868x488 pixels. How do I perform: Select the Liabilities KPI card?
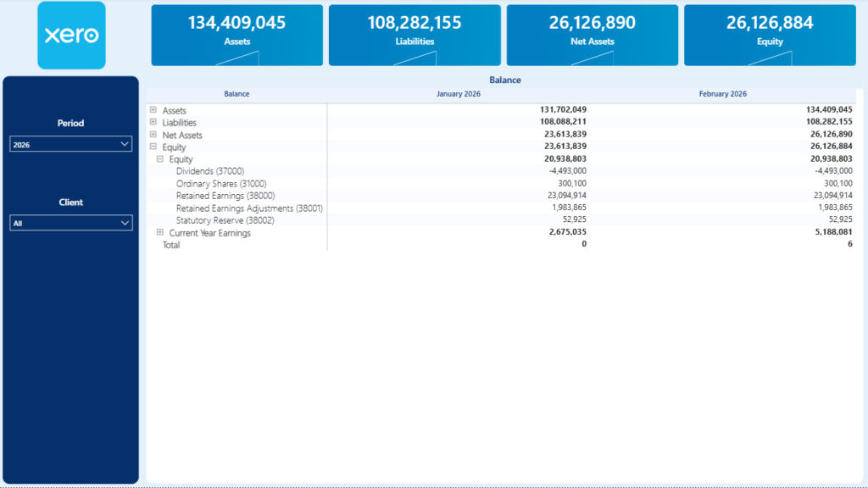click(414, 35)
